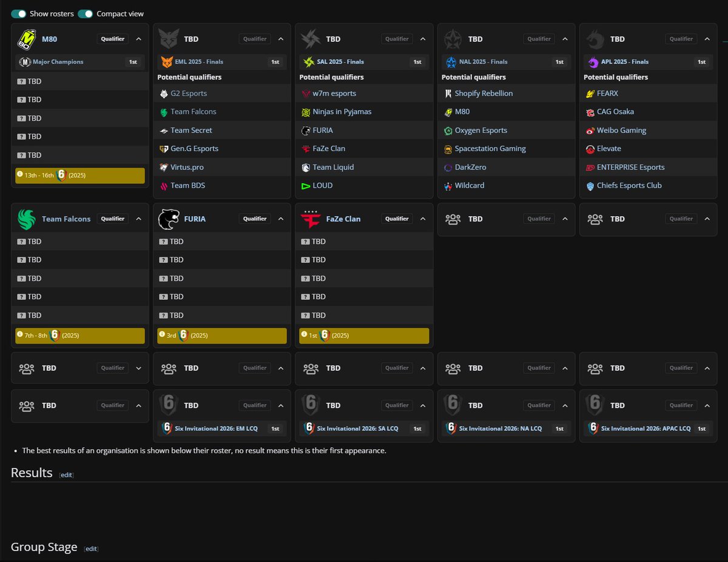Collapse the Team Falcons card

point(139,218)
